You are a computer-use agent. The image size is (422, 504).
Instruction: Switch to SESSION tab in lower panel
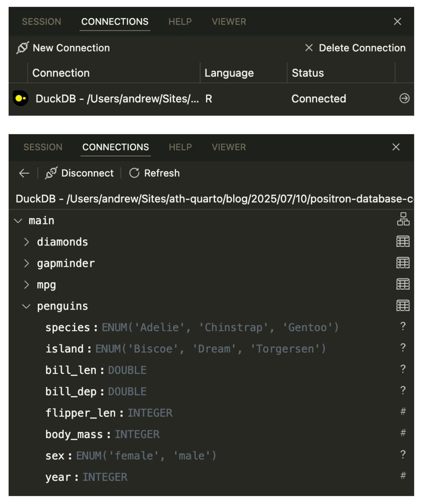coord(43,147)
